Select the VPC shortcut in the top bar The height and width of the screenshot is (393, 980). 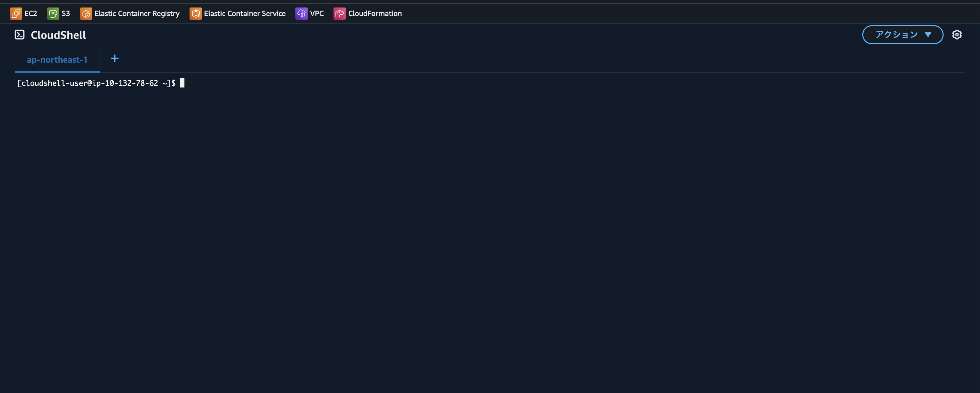pos(316,13)
